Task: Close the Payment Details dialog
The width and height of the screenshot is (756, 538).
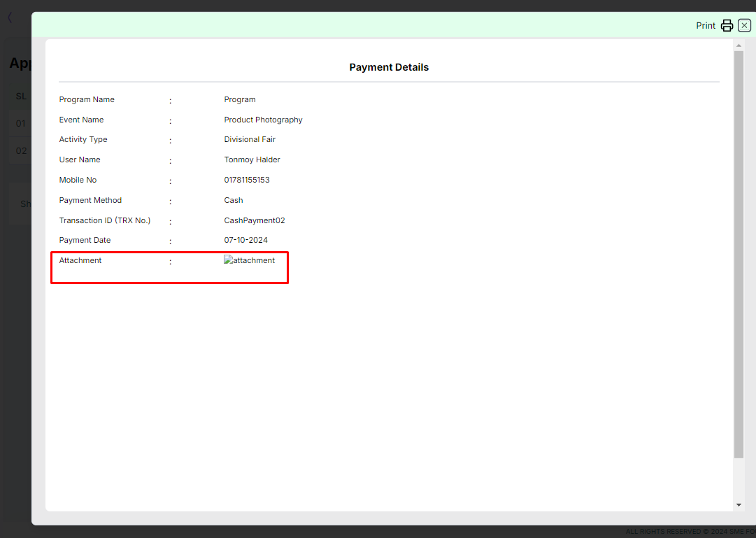Action: 744,25
